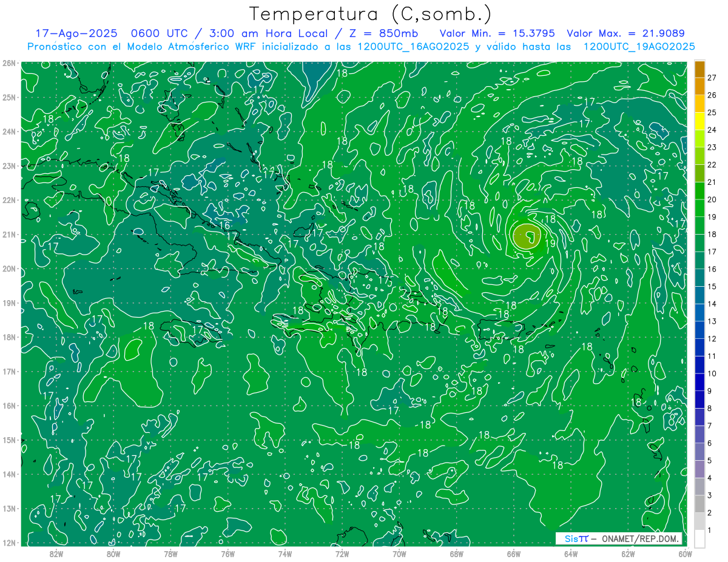Click the '24N' latitude axis label

tap(8, 132)
